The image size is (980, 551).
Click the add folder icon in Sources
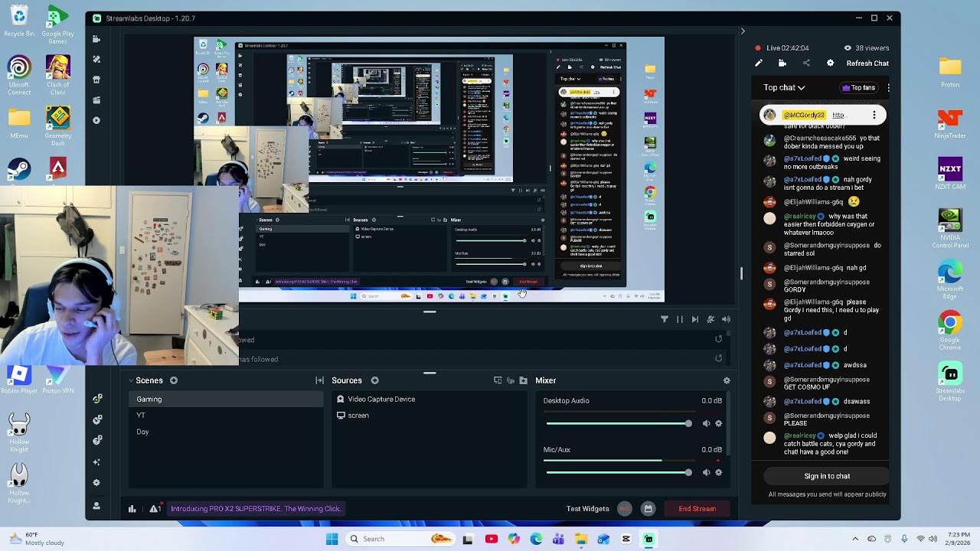click(523, 380)
